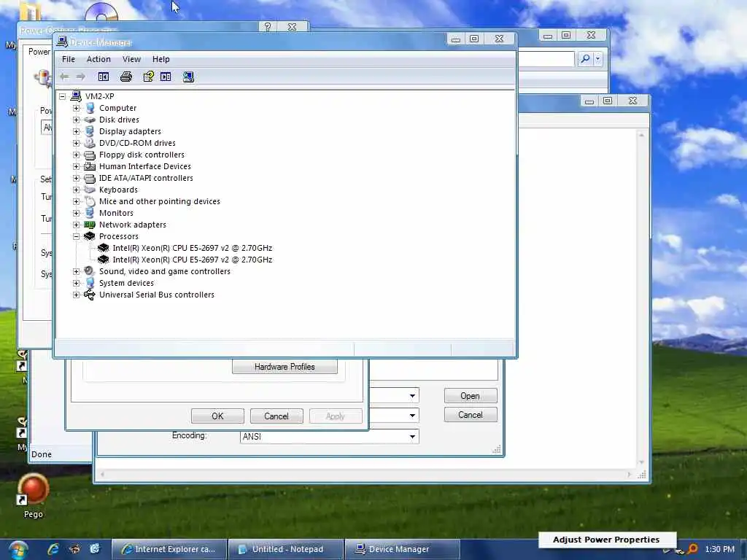Click the Hardware Profiles button
The image size is (747, 560).
(x=285, y=367)
